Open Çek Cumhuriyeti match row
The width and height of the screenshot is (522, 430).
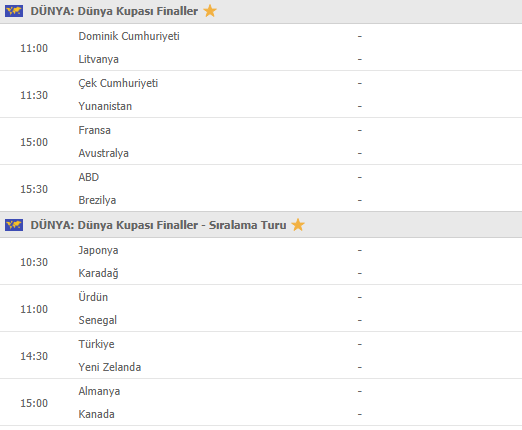pyautogui.click(x=261, y=94)
